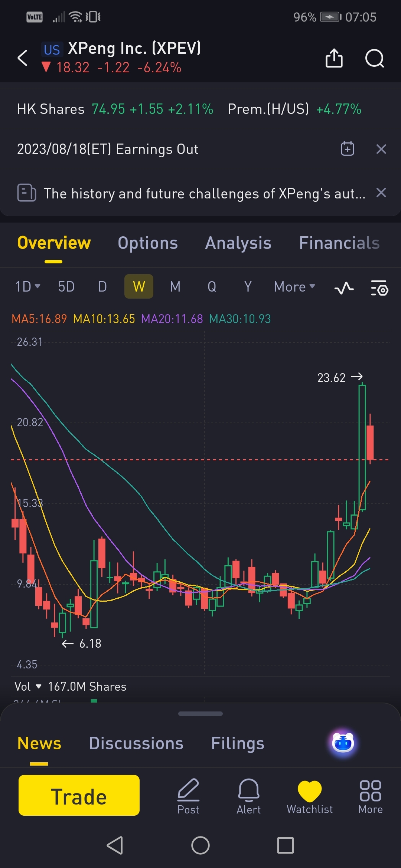Tap the MA30:10.93 indicator label
401x868 pixels.
[x=240, y=319]
